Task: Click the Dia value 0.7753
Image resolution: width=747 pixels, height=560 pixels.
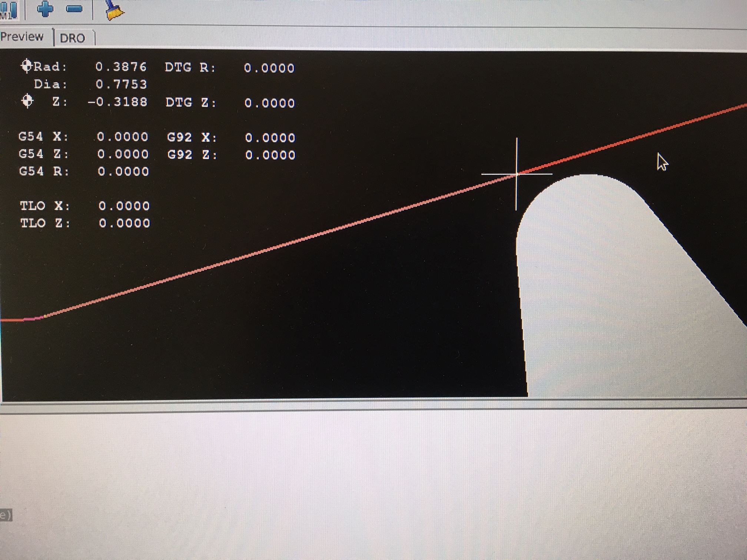Action: (x=122, y=84)
